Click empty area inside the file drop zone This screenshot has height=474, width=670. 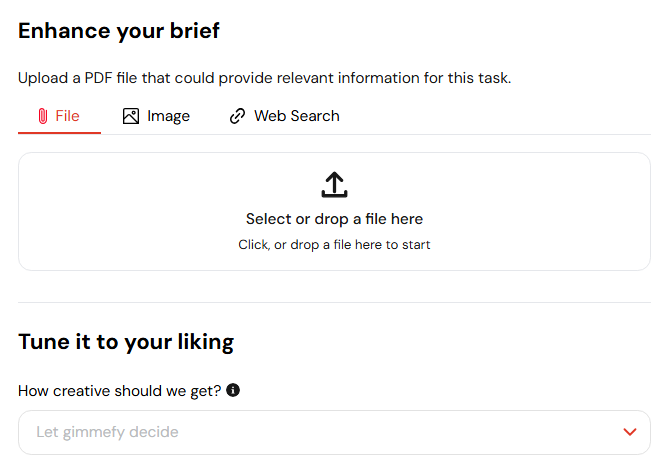pos(128,212)
